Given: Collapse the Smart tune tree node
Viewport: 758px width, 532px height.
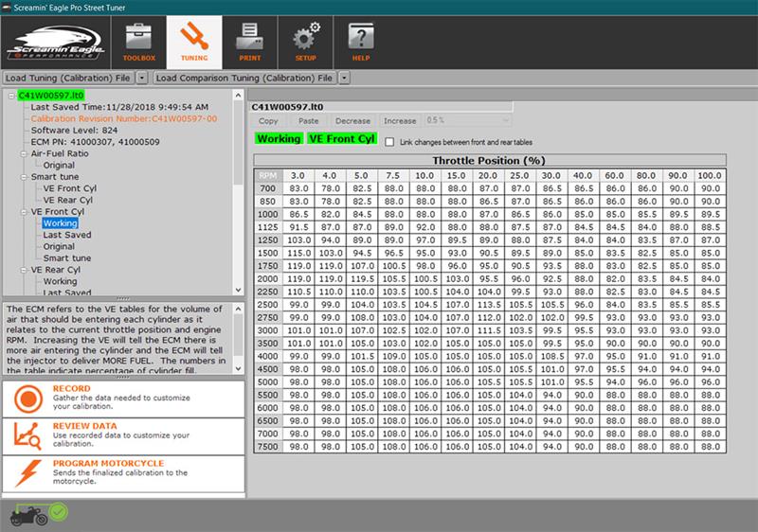Looking at the screenshot, I should pos(22,177).
